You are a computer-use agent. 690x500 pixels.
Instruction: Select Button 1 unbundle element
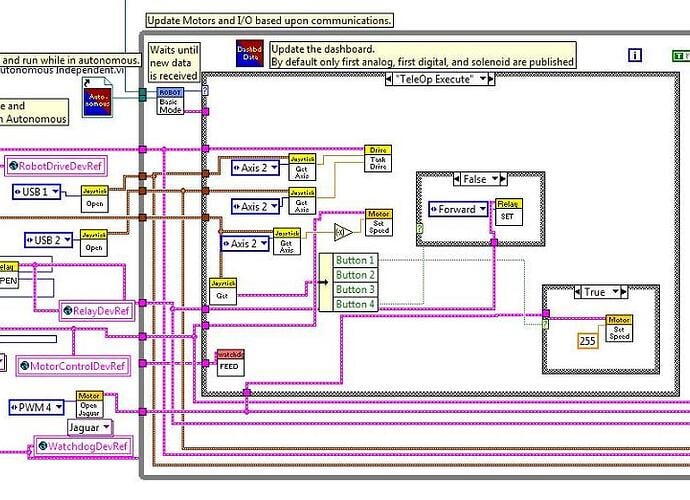tap(355, 261)
